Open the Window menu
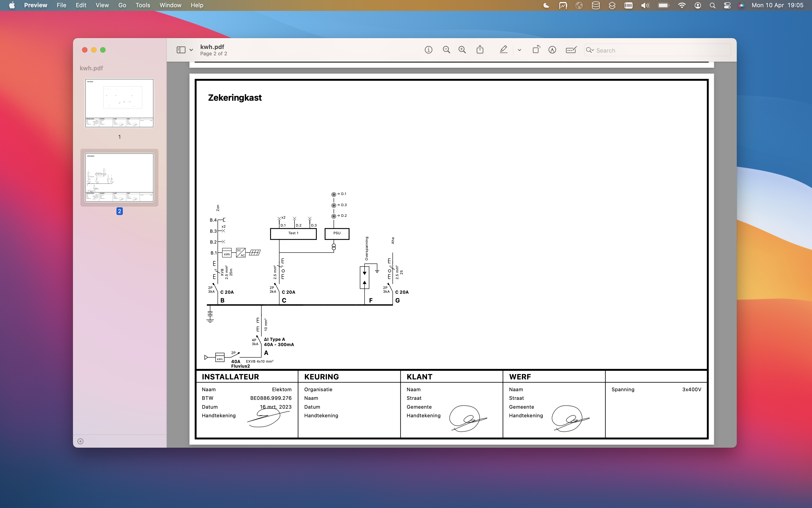 coord(170,5)
